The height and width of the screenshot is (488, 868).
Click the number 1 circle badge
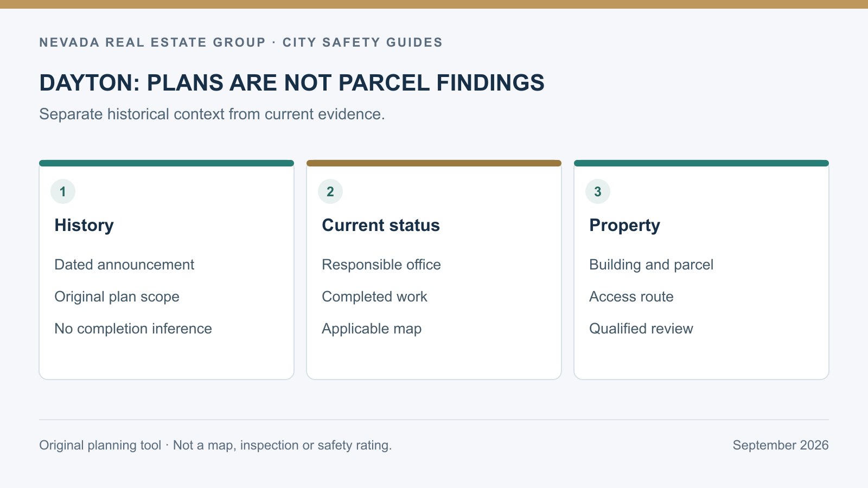point(63,191)
